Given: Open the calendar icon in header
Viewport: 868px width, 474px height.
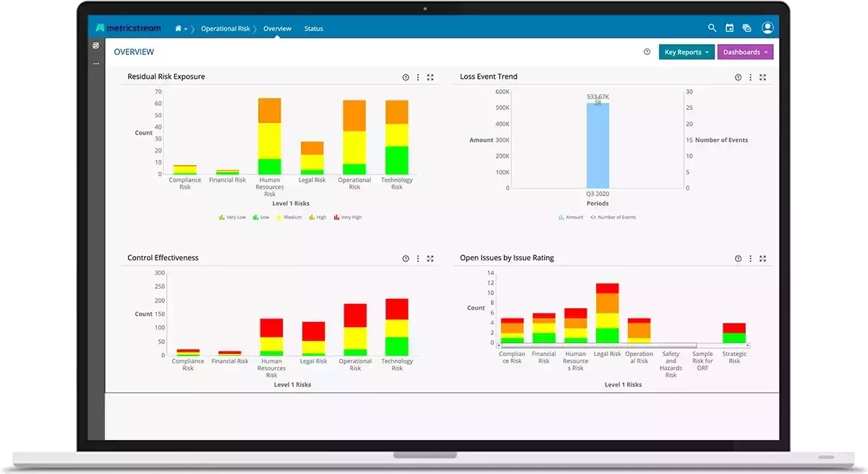Looking at the screenshot, I should point(729,28).
